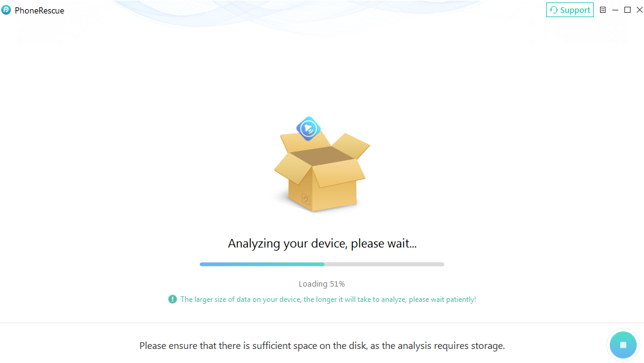
Task: Click the sufficient disk space notice at bottom
Action: point(322,346)
